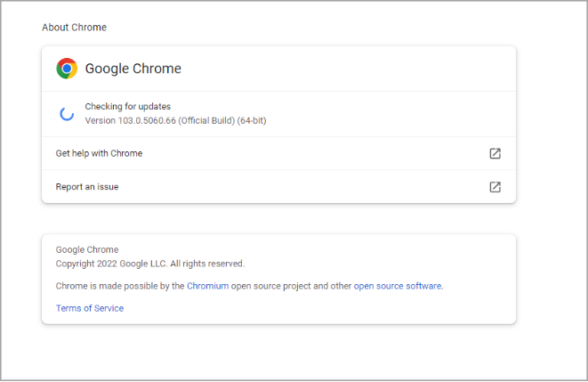The height and width of the screenshot is (382, 588).
Task: Open the Terms of Service link
Action: pyautogui.click(x=90, y=308)
